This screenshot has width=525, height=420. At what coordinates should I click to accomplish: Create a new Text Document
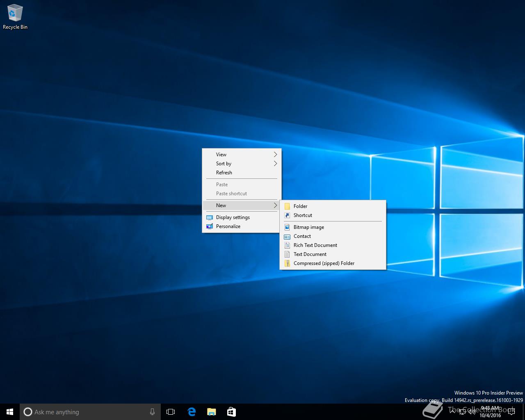pos(333,254)
